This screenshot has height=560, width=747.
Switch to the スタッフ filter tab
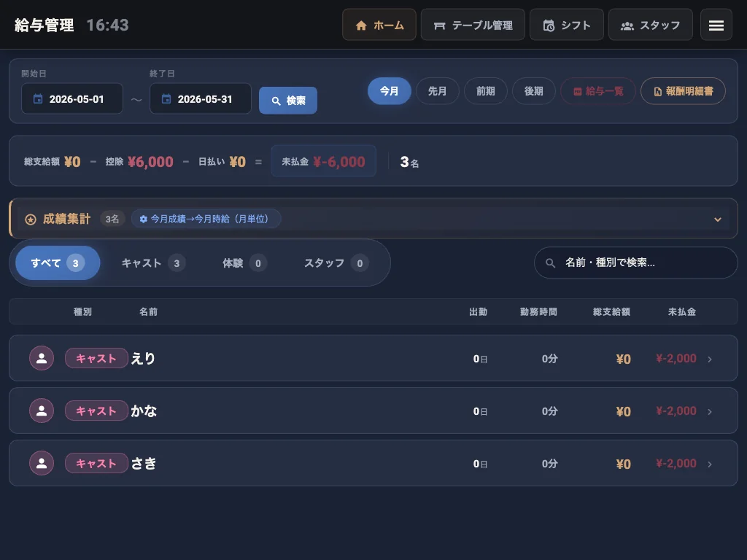pos(336,262)
